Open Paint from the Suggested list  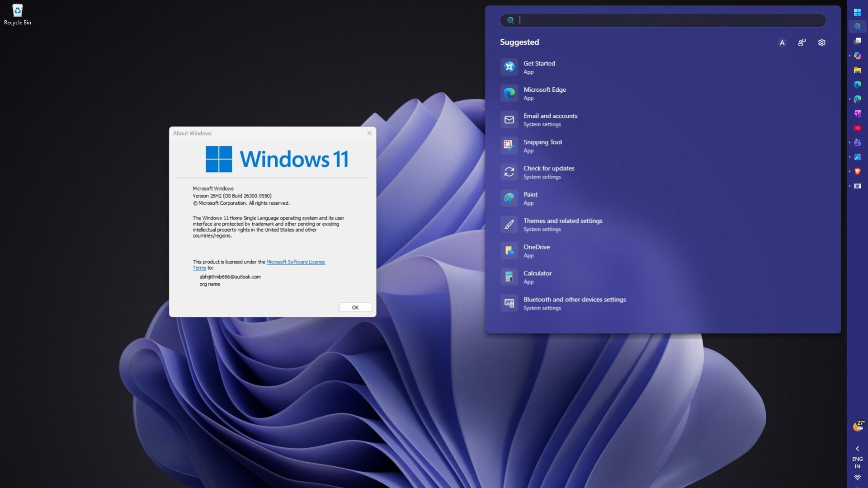click(663, 198)
